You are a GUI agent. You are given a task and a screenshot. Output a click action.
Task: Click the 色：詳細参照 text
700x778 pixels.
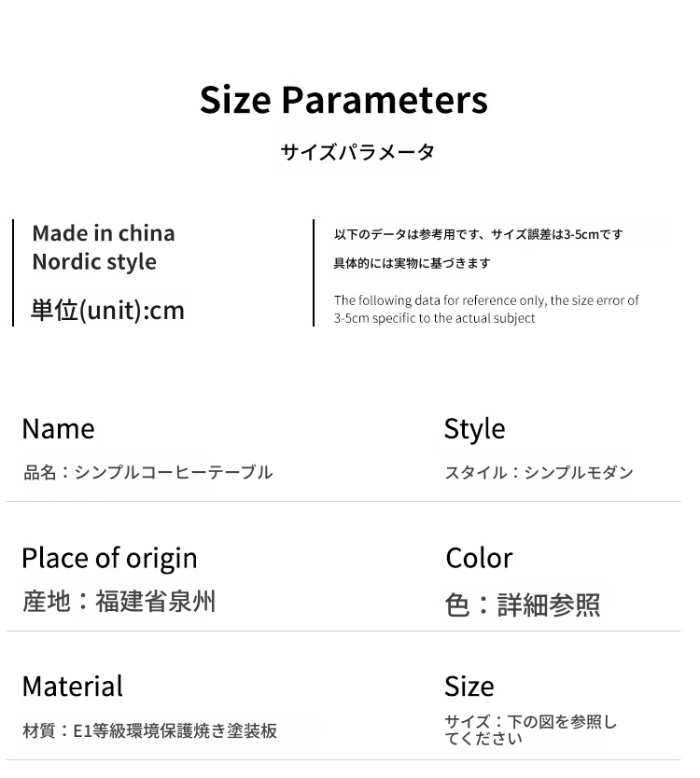pyautogui.click(x=523, y=604)
